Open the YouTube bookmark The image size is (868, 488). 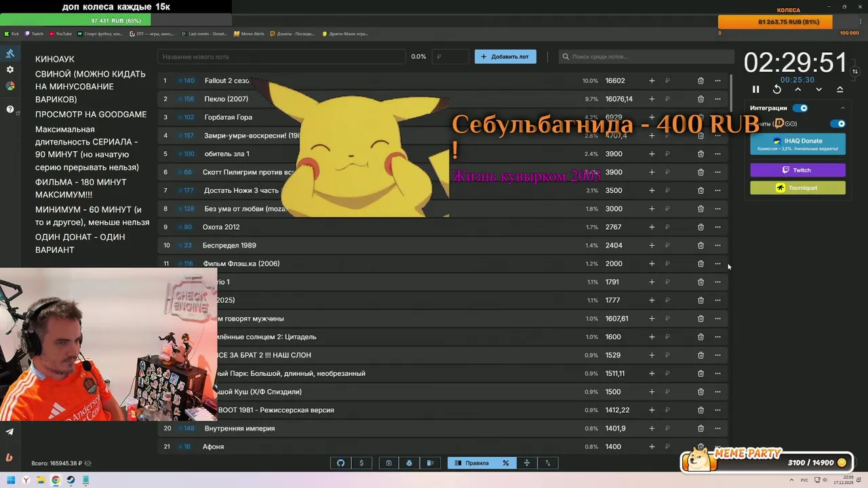(60, 33)
